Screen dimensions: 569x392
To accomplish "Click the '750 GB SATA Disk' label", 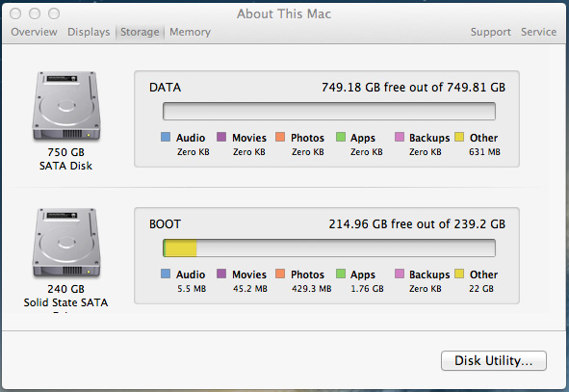I will [65, 159].
